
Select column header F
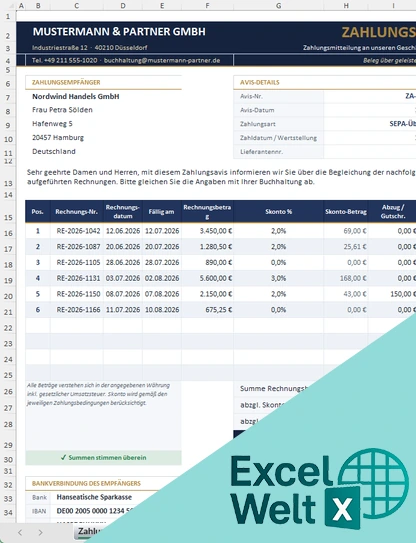(207, 6)
